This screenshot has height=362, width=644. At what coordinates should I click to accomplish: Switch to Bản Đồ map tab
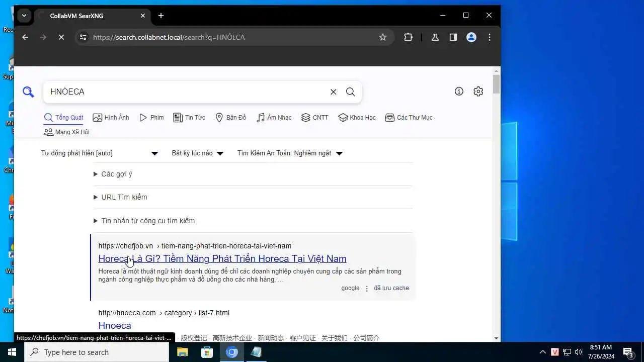click(230, 118)
